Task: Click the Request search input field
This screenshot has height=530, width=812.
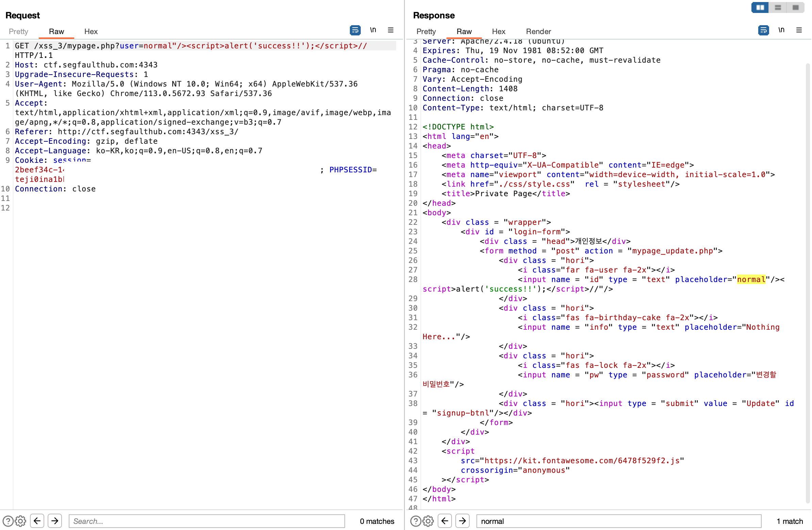Action: [x=207, y=521]
